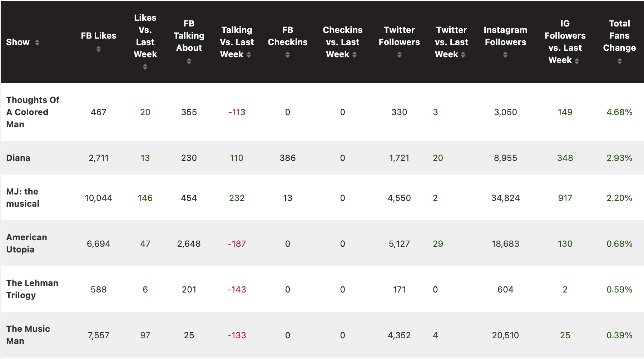
Task: Select The Lehman Trilogy show name
Action: [32, 289]
